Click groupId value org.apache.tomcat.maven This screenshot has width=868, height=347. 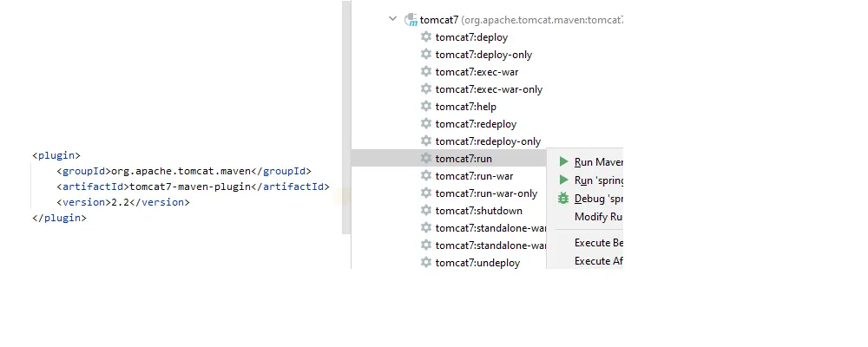pyautogui.click(x=181, y=171)
